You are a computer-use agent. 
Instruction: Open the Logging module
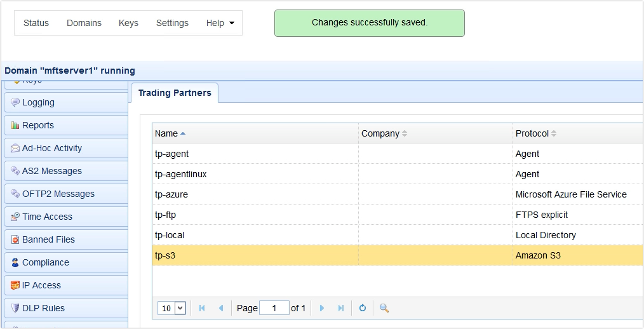(38, 102)
